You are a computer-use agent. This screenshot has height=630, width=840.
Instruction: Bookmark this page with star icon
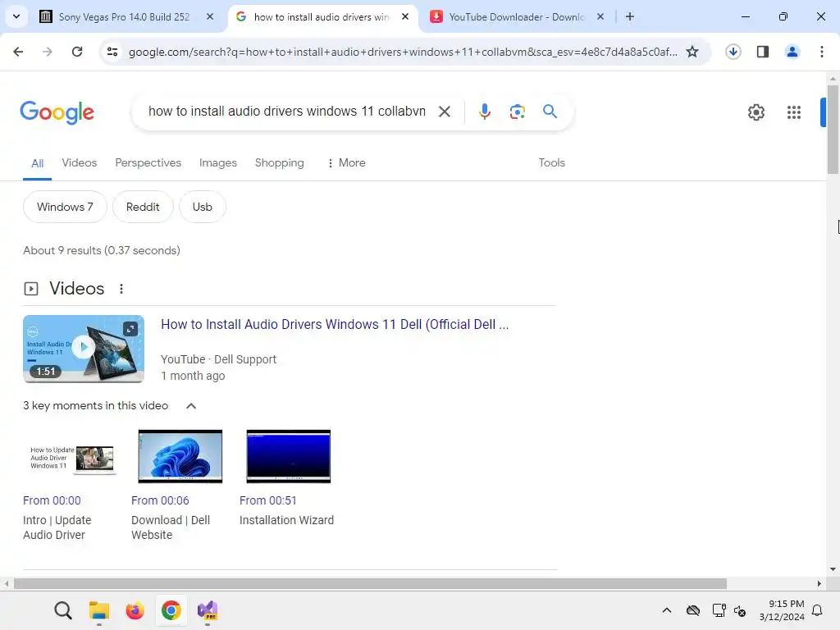(x=692, y=52)
